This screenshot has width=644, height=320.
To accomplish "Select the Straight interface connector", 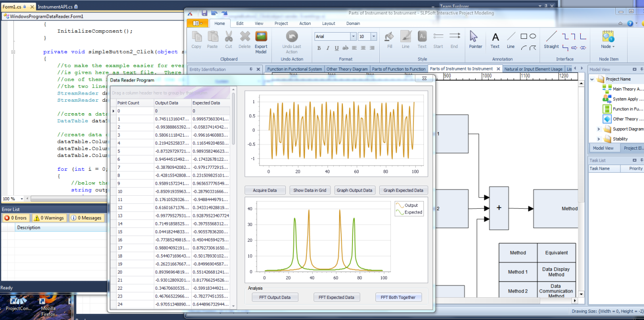I will pyautogui.click(x=551, y=40).
